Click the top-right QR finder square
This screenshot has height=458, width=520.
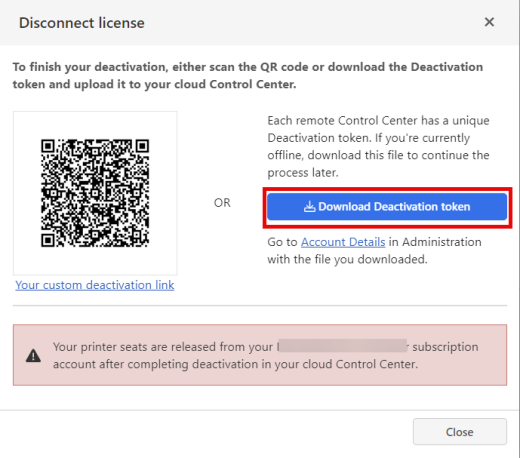pos(142,146)
